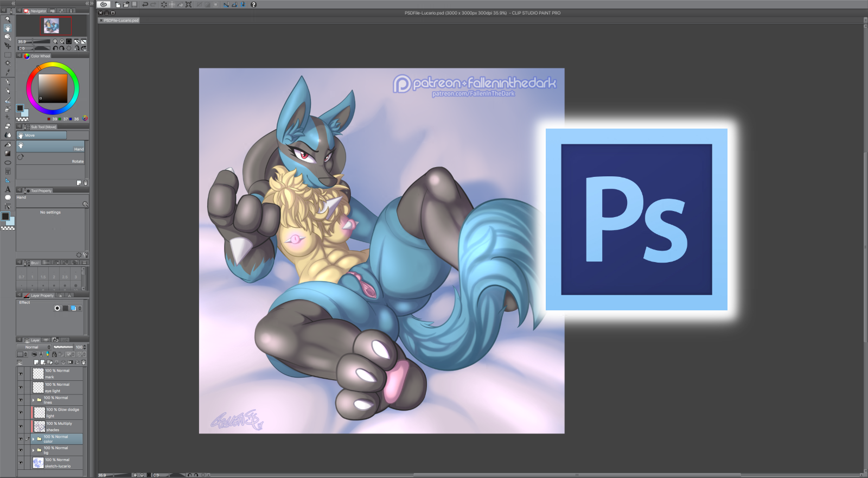Open the Layer Property effect color dropdown arrows
868x478 pixels.
pyautogui.click(x=80, y=308)
